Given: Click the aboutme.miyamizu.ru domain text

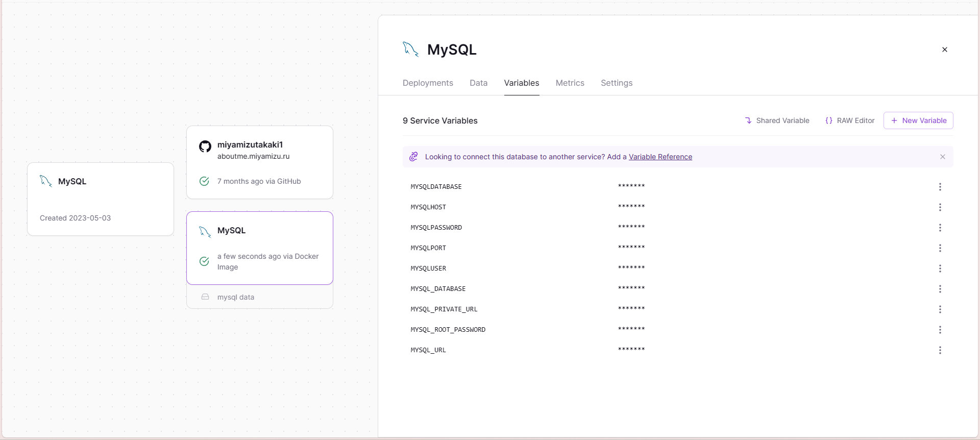Looking at the screenshot, I should click(253, 156).
